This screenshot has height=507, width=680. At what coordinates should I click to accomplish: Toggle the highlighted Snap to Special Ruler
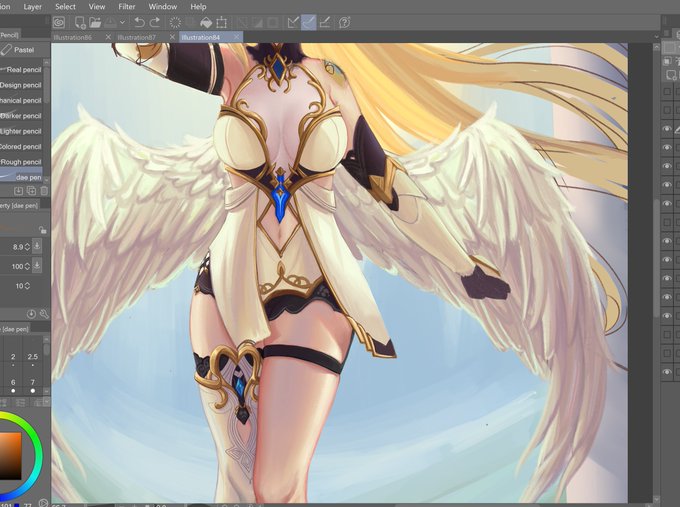tap(308, 22)
